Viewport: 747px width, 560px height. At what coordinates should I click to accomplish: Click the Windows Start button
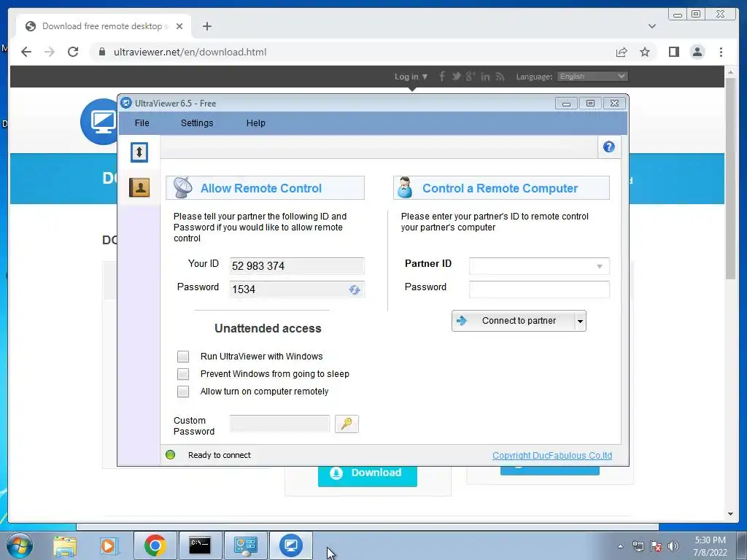point(20,545)
